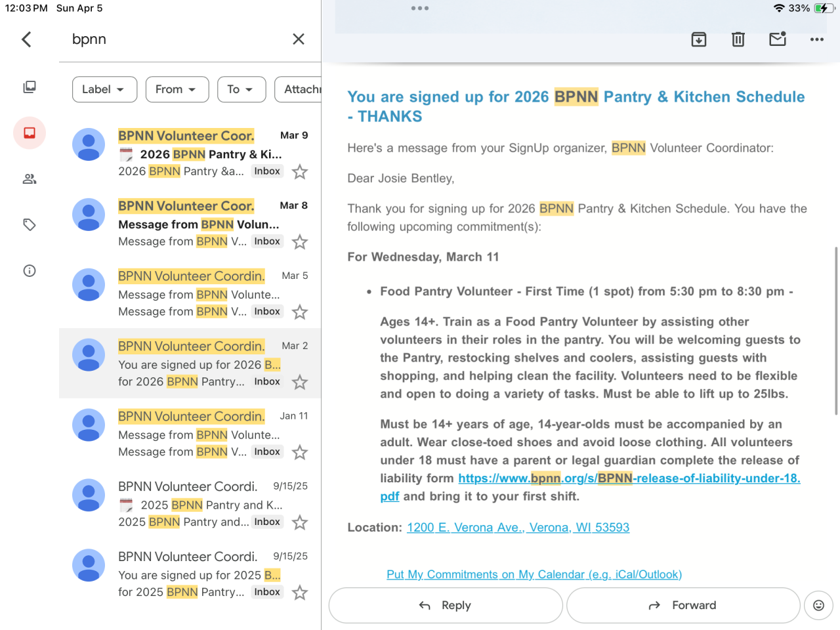The height and width of the screenshot is (630, 840).
Task: Open the more options menu in email toolbar
Action: point(816,39)
